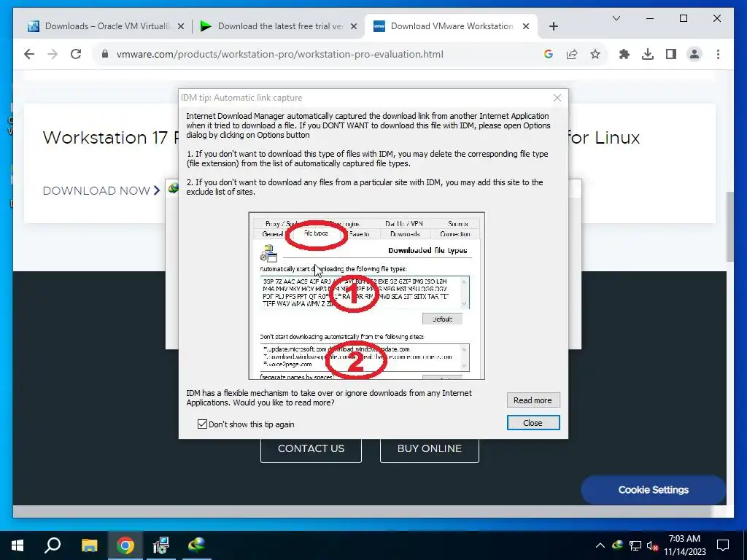Bookmark this tab with the star icon
This screenshot has height=560, width=747.
[595, 54]
